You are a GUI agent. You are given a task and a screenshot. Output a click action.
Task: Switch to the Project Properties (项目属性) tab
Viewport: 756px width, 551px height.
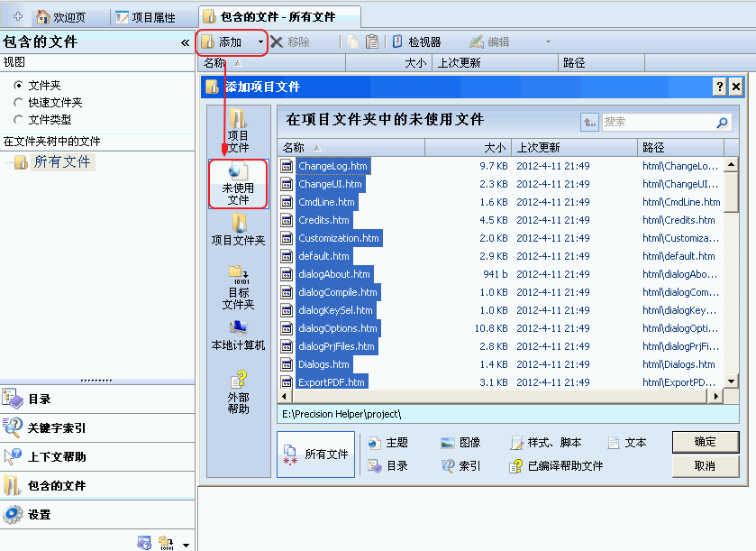point(146,17)
